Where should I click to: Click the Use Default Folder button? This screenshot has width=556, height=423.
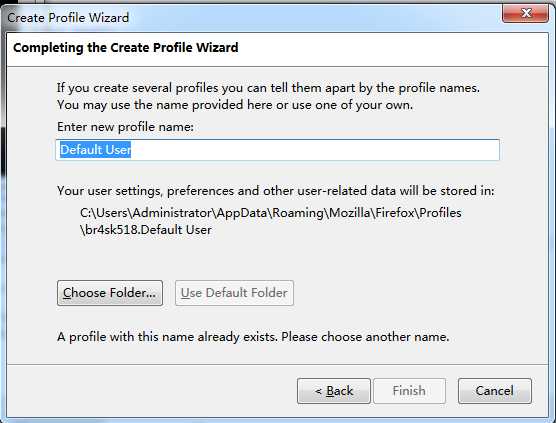coord(234,293)
